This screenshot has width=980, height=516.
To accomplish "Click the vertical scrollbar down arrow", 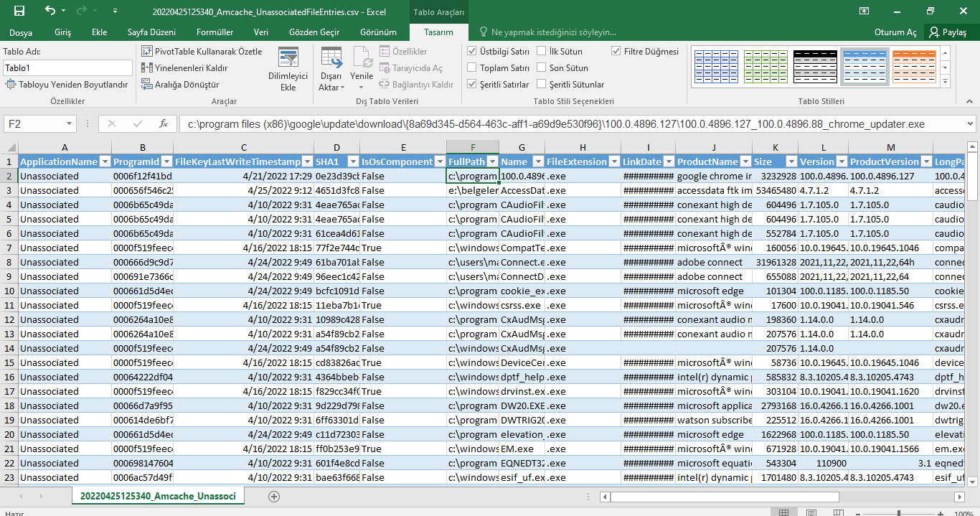I will click(x=972, y=482).
